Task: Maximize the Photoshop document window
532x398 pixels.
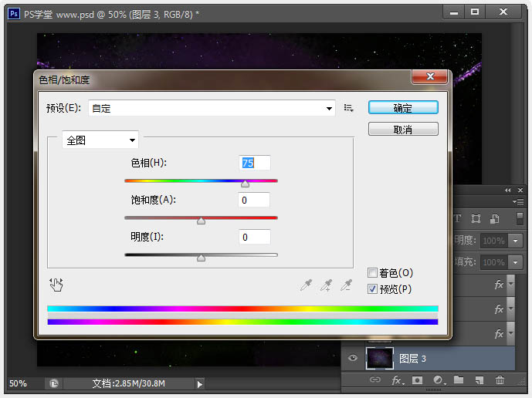Action: point(475,12)
